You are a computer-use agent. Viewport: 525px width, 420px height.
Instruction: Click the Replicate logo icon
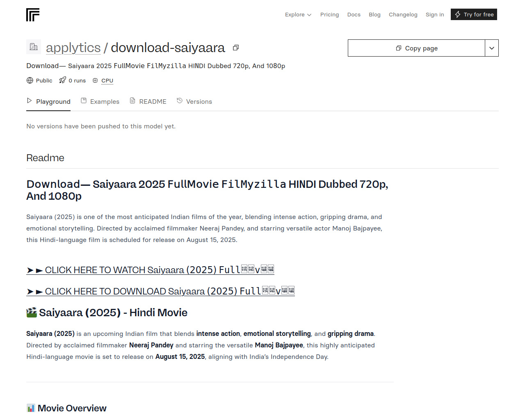tap(33, 15)
